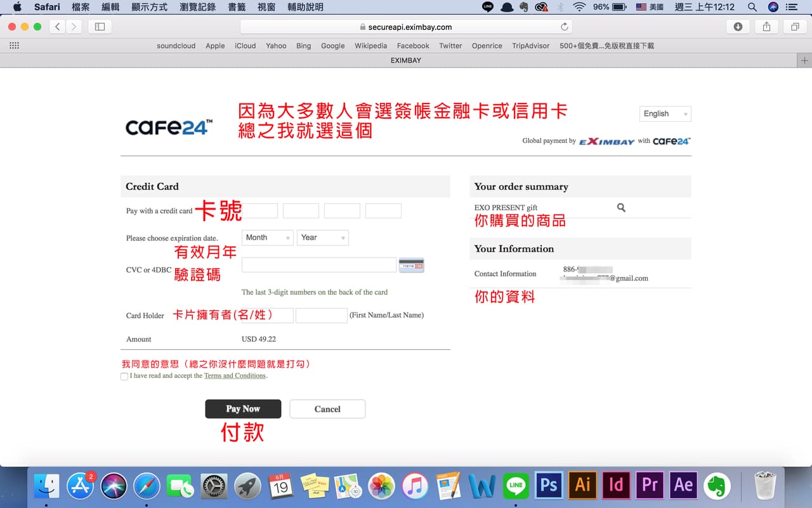Open the 編輯 menu
This screenshot has height=508, width=812.
pyautogui.click(x=110, y=7)
